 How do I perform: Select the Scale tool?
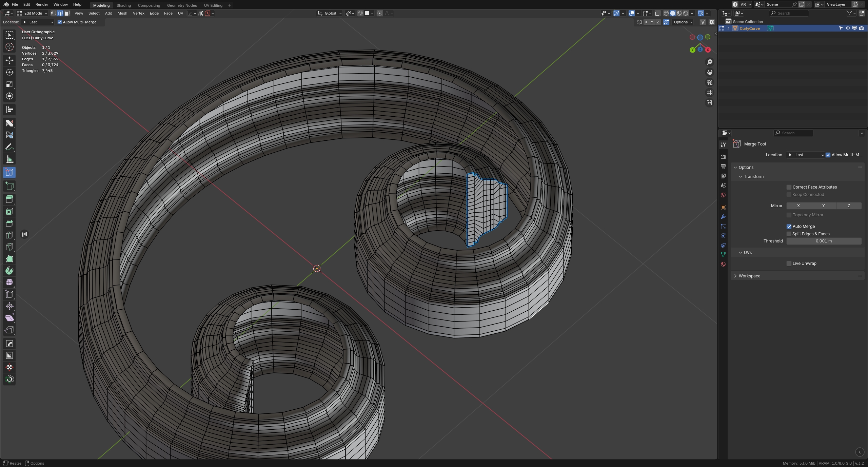(x=9, y=84)
